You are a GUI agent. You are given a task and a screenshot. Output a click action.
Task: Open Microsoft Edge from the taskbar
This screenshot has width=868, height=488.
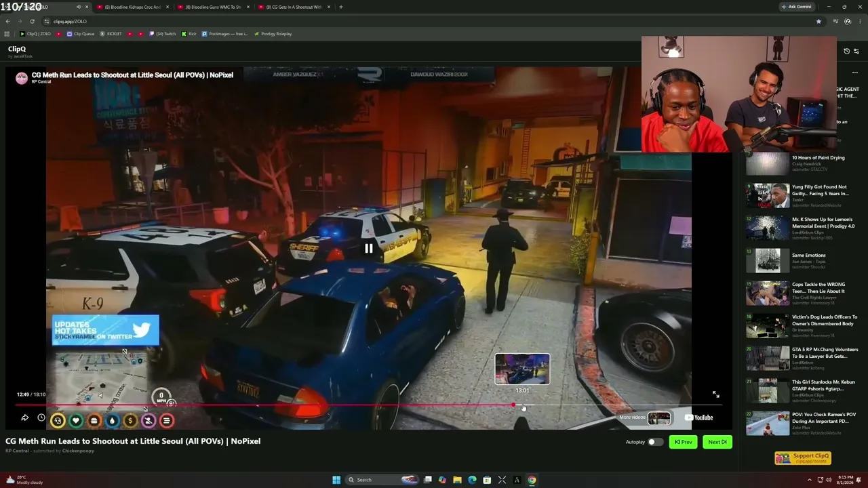tap(472, 480)
